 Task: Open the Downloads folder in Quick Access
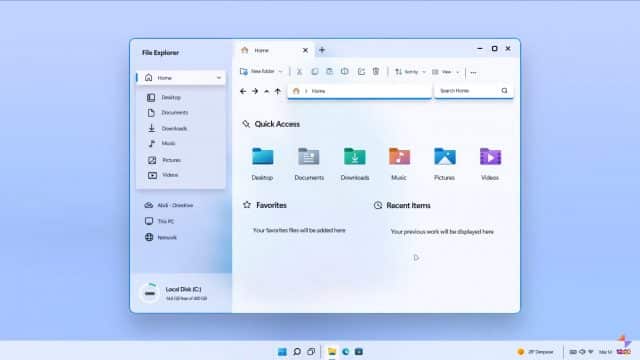355,163
